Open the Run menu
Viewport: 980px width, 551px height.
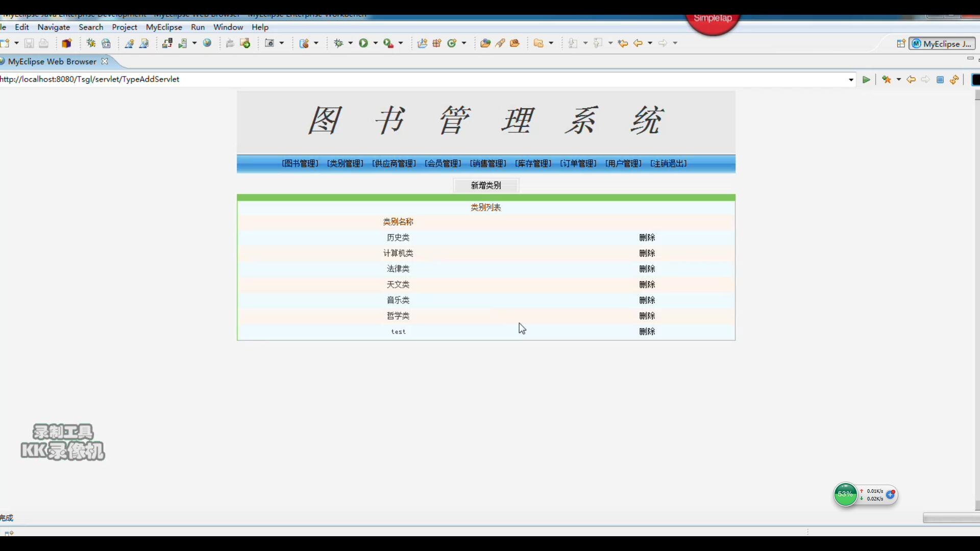198,27
